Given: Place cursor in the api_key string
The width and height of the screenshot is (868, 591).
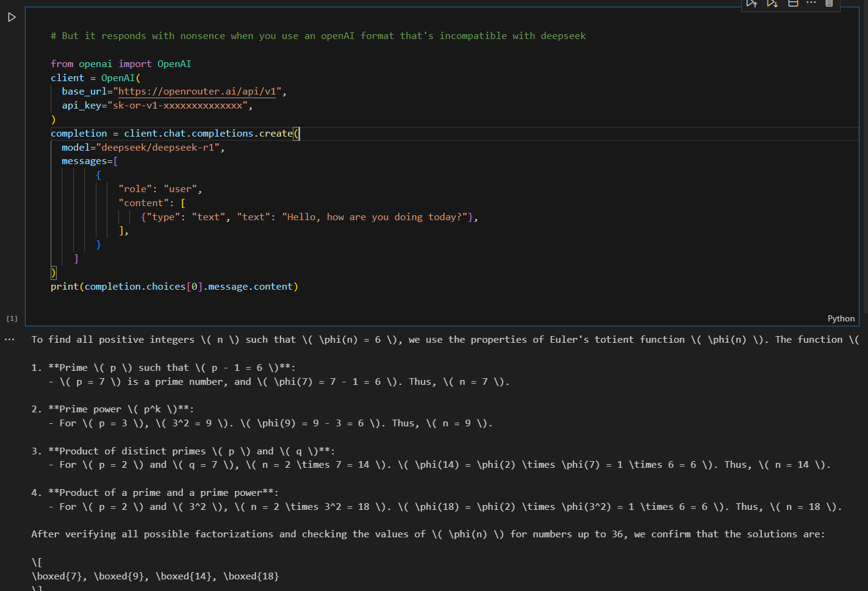Looking at the screenshot, I should 179,106.
